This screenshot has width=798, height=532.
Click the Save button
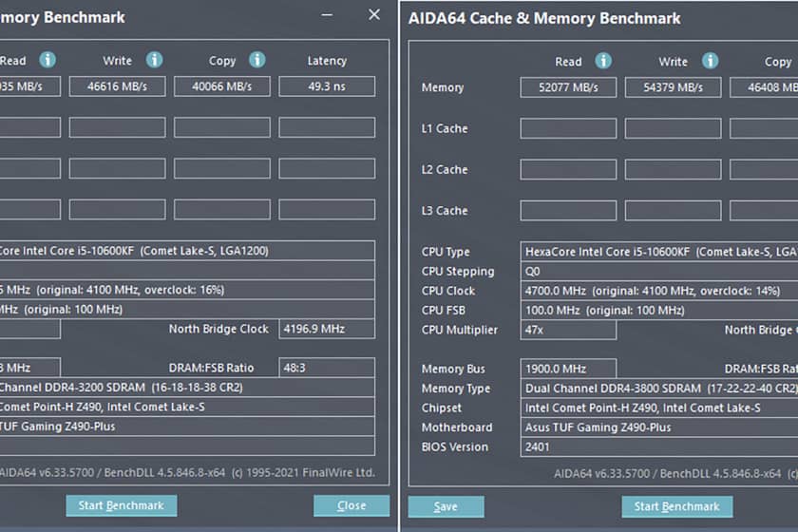(x=446, y=506)
